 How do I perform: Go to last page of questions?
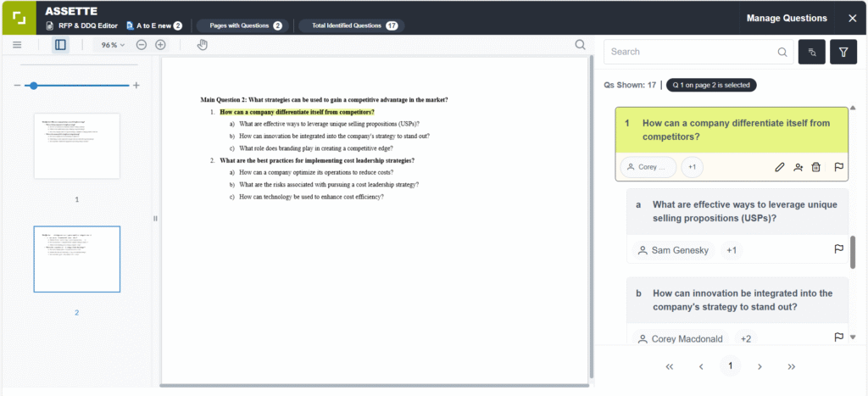coord(792,366)
